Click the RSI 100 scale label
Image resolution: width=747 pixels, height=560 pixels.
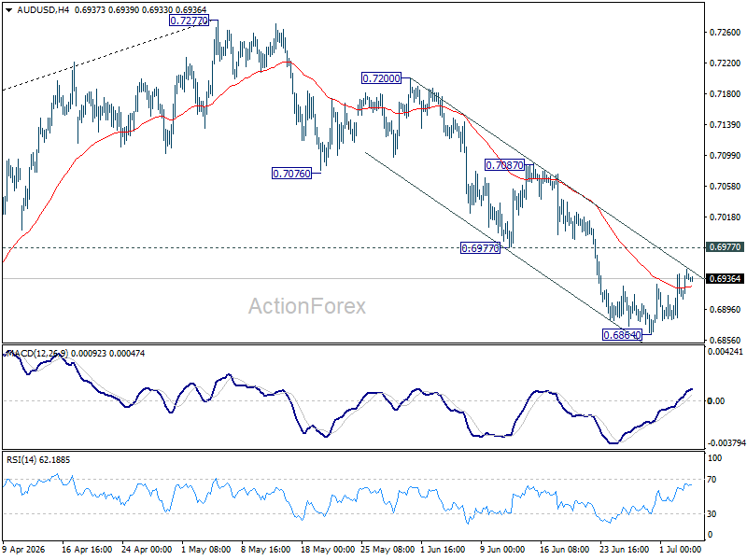pyautogui.click(x=715, y=458)
